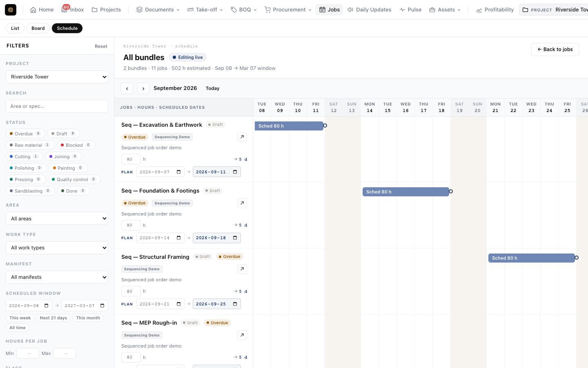This screenshot has height=368, width=588.
Task: Open the Home page
Action: pos(42,10)
